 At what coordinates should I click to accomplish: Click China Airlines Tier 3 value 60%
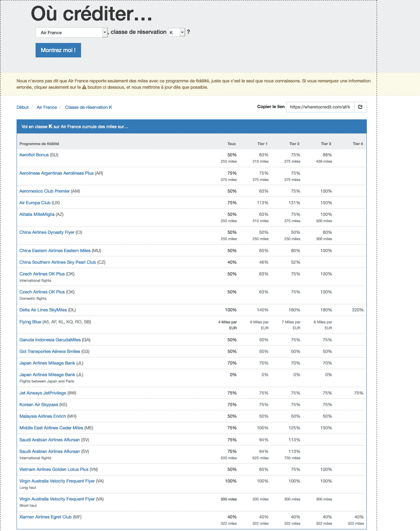(327, 232)
